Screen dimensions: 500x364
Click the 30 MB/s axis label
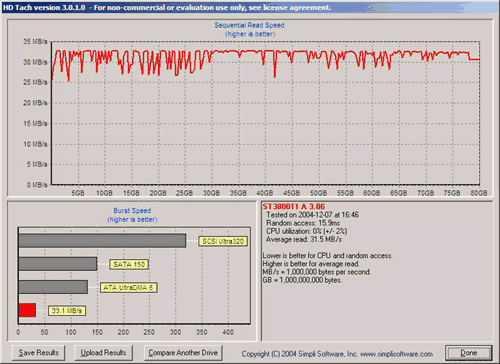(35, 62)
